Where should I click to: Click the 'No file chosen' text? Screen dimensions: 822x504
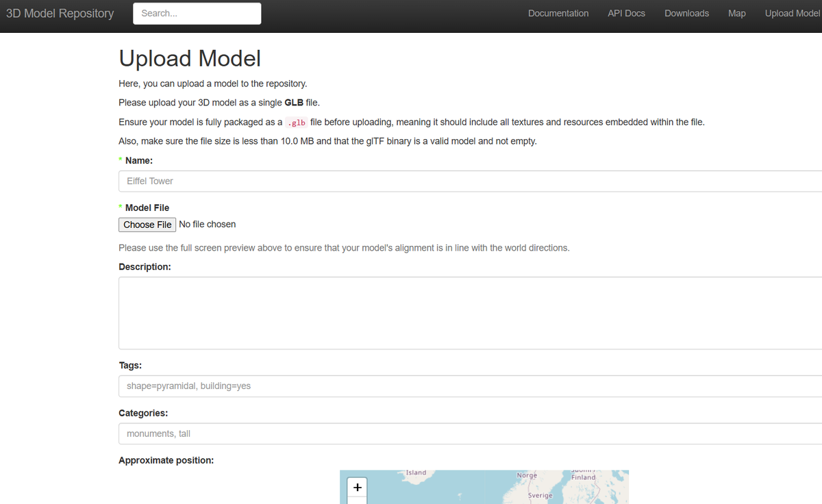pos(207,225)
